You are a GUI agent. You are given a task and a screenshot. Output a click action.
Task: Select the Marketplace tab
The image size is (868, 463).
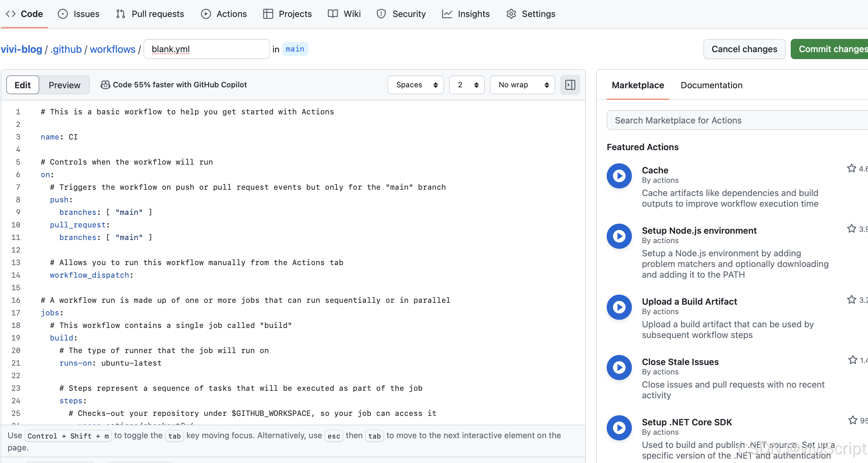tap(638, 85)
